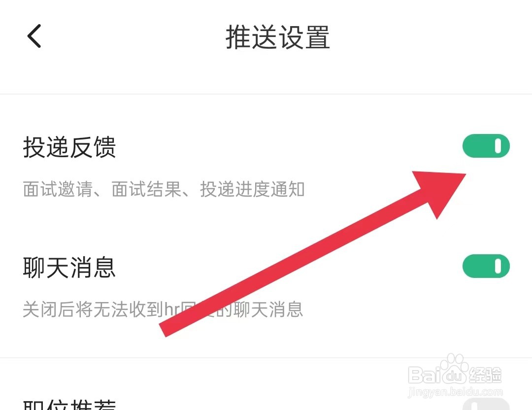Tap the 推送设置 page title

coord(277,37)
